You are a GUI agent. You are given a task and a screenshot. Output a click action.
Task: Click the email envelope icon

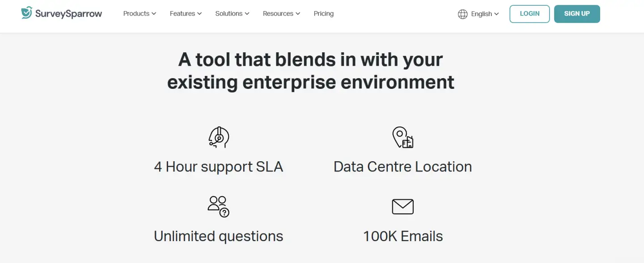coord(402,207)
